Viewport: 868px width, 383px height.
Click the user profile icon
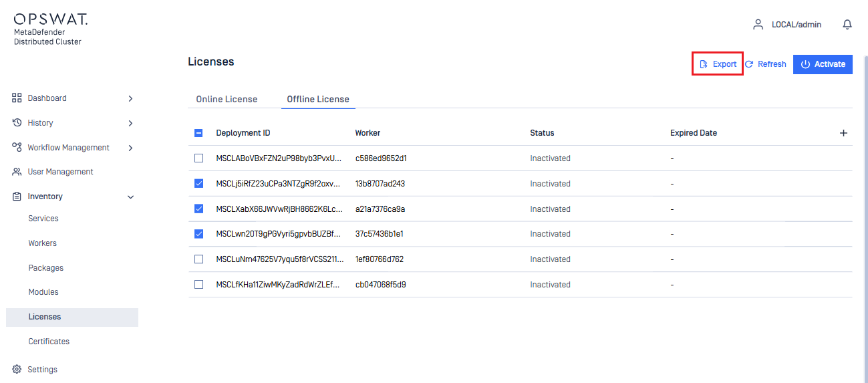pos(758,25)
